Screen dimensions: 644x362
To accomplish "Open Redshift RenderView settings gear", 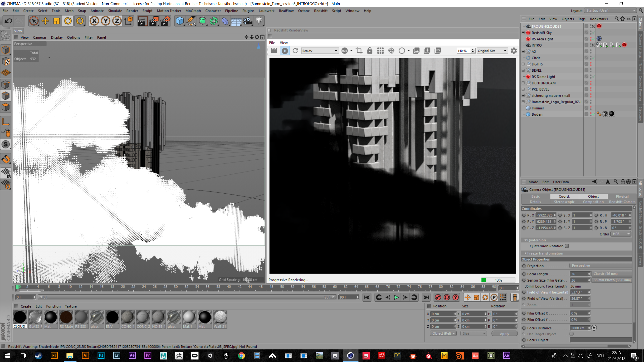I will click(x=514, y=51).
